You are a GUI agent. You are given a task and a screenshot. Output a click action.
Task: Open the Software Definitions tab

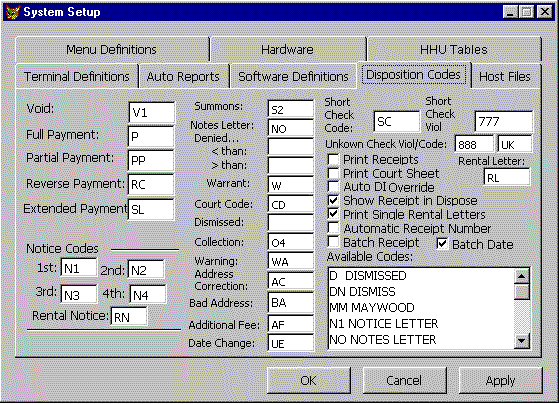tap(293, 76)
